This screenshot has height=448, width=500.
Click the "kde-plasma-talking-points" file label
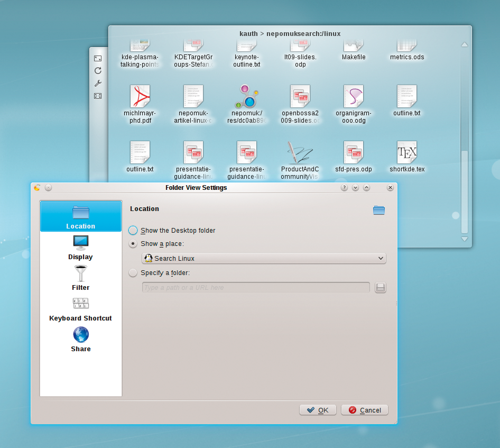[140, 61]
